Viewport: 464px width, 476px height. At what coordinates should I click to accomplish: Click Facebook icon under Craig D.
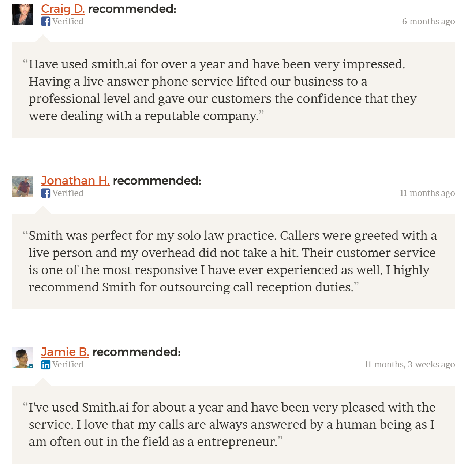[x=46, y=22]
